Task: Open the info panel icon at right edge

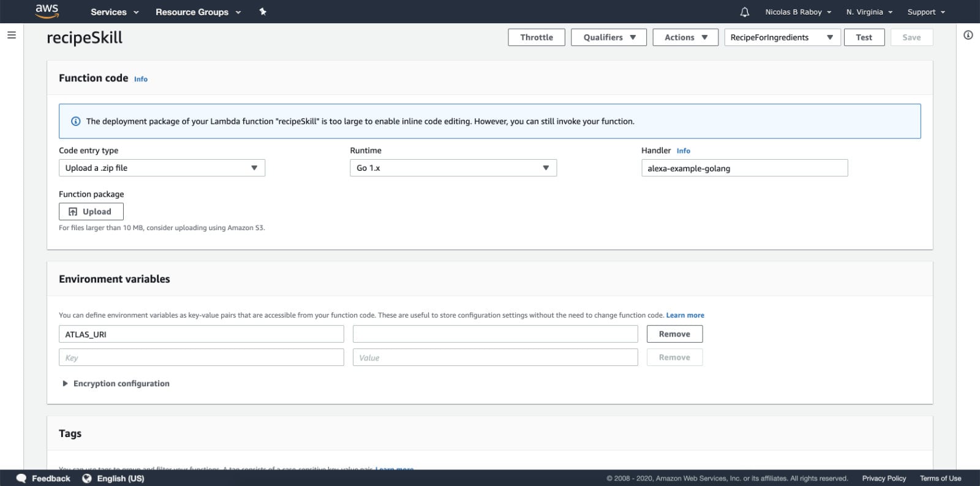Action: click(x=968, y=35)
